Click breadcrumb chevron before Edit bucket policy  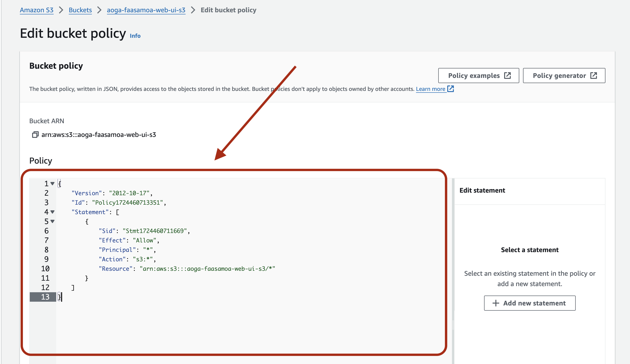(x=193, y=10)
